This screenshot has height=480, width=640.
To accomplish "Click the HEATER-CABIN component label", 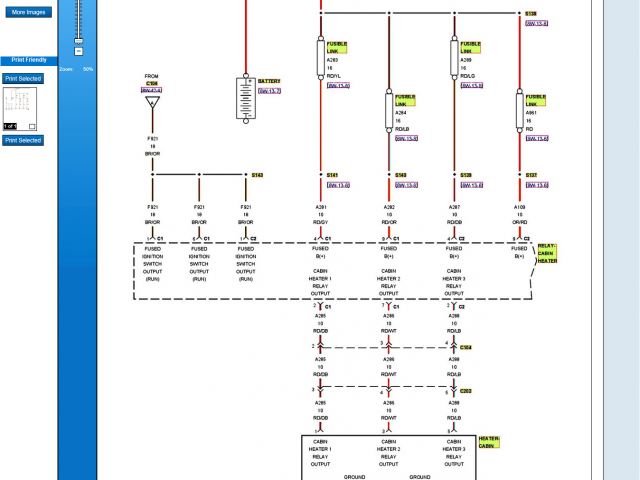I will click(x=488, y=441).
